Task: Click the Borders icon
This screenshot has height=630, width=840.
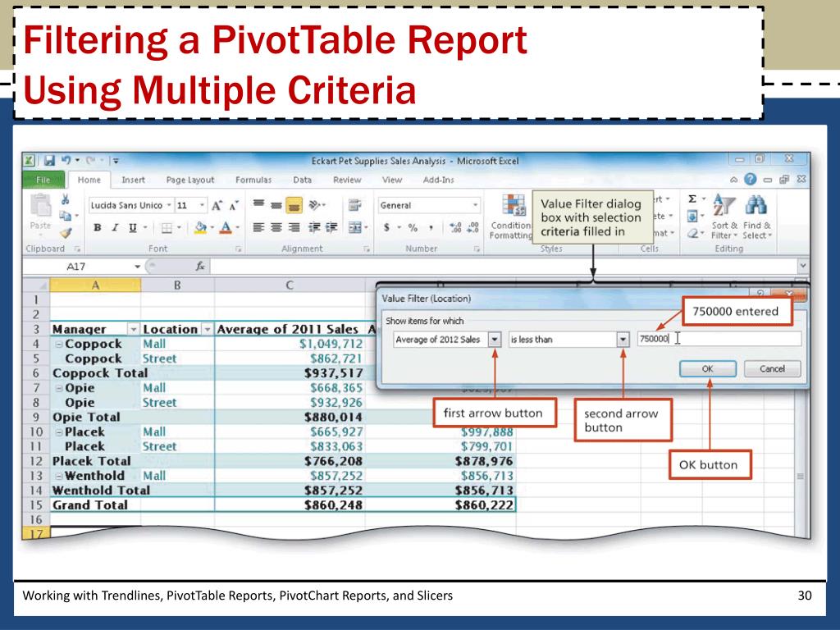Action: (x=167, y=228)
